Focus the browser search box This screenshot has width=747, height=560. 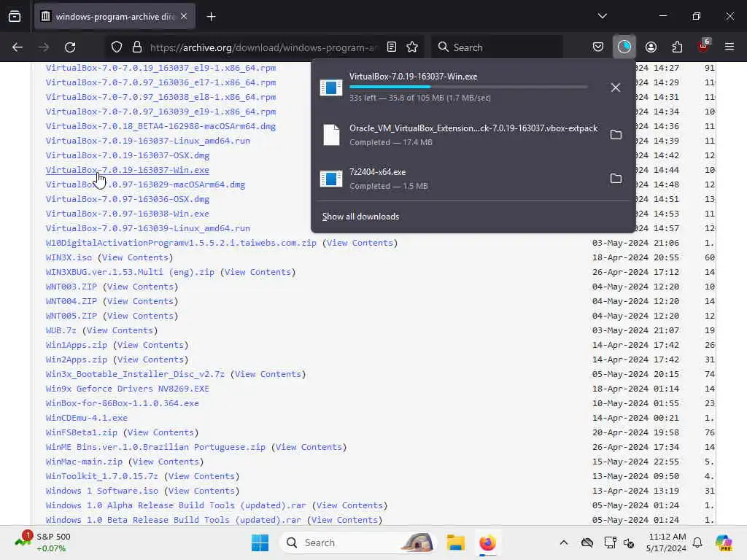click(x=498, y=47)
